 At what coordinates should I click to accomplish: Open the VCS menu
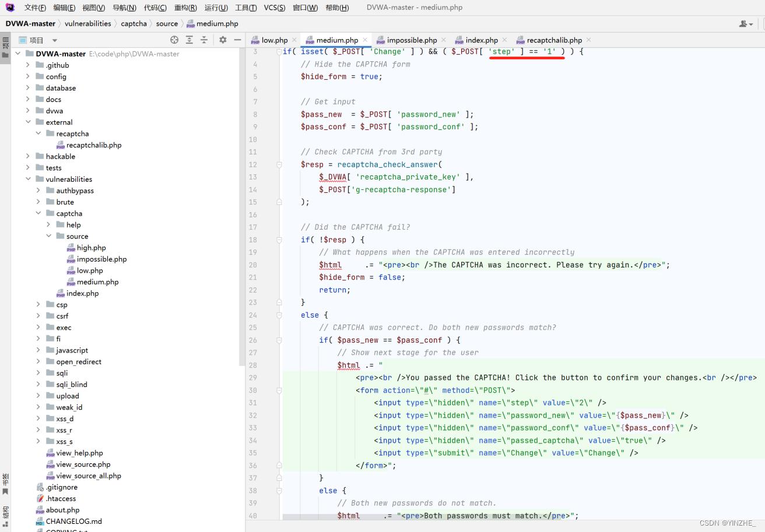[275, 8]
